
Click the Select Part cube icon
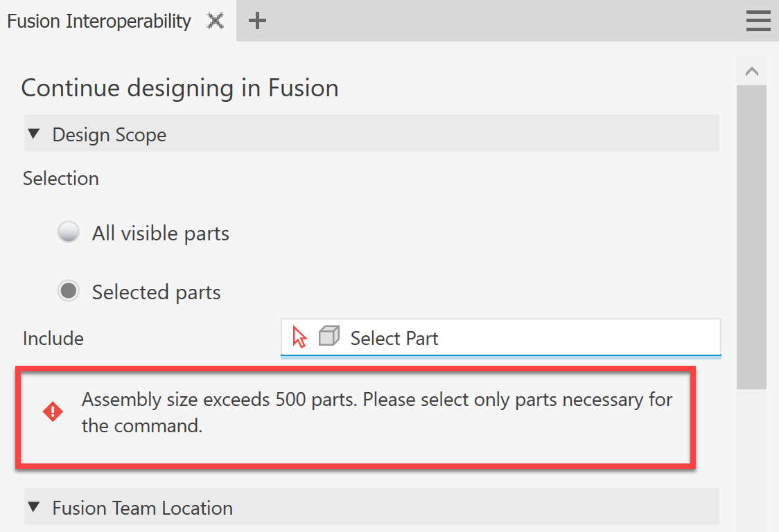coord(329,336)
